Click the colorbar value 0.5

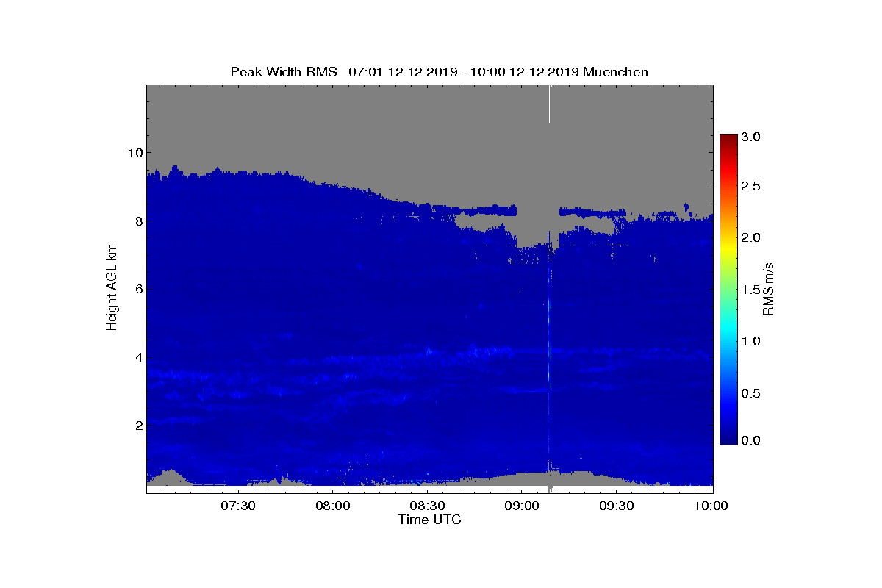[x=751, y=392]
